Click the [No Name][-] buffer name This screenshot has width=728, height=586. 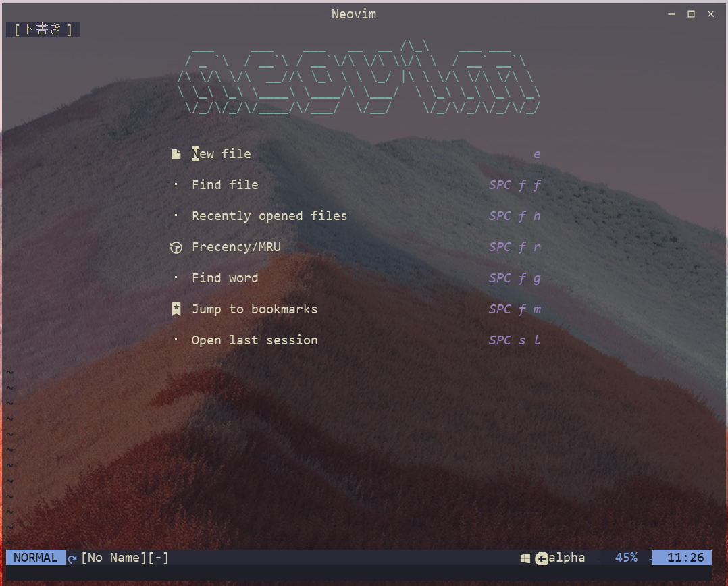point(125,557)
